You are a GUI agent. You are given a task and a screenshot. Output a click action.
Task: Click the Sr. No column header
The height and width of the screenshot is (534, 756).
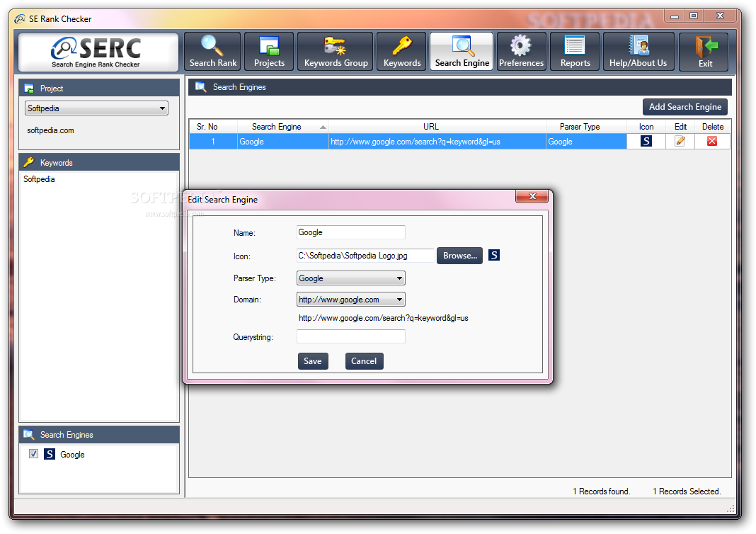213,126
